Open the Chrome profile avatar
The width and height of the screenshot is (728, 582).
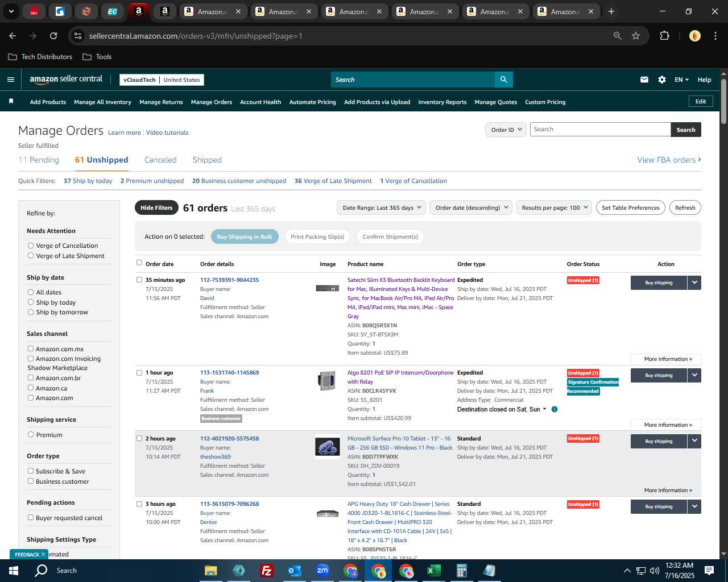coord(695,36)
